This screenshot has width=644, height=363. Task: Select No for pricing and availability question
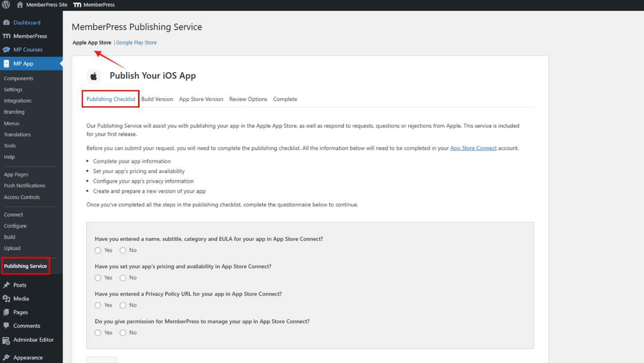point(123,278)
